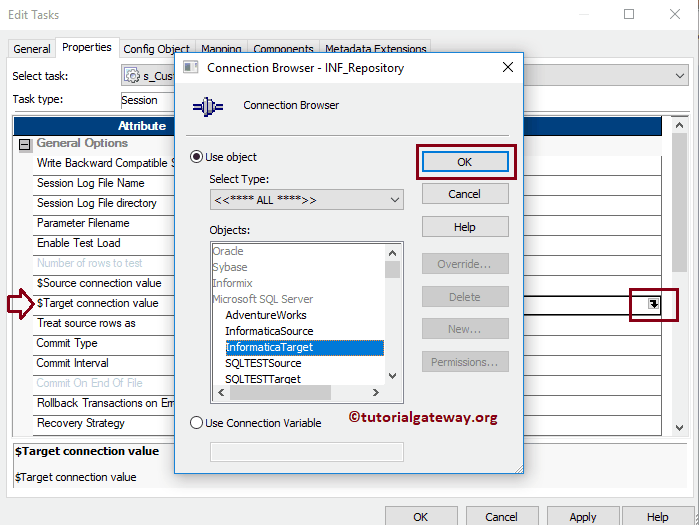This screenshot has height=525, width=699.
Task: Click the Permissions... button
Action: point(465,362)
